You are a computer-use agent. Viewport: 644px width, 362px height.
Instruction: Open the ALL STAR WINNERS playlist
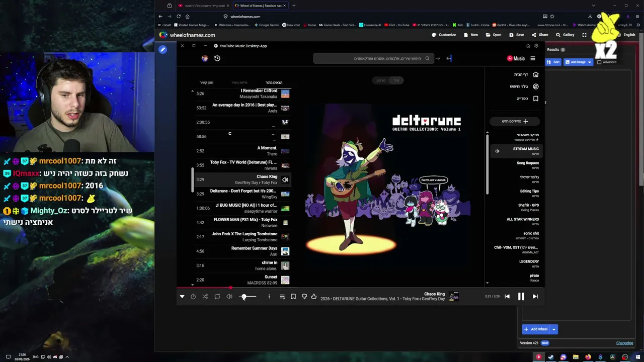pyautogui.click(x=523, y=221)
